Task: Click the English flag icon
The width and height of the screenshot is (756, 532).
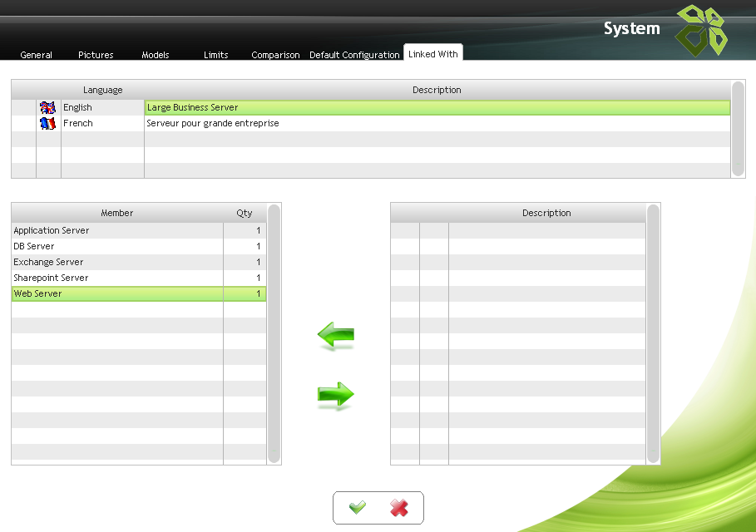Action: click(48, 107)
